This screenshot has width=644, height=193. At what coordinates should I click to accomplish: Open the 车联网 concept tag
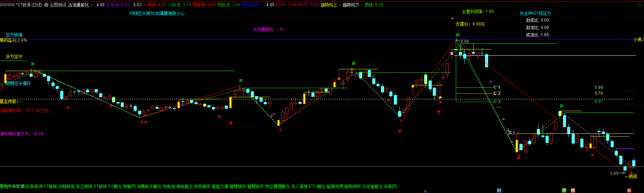390,186
